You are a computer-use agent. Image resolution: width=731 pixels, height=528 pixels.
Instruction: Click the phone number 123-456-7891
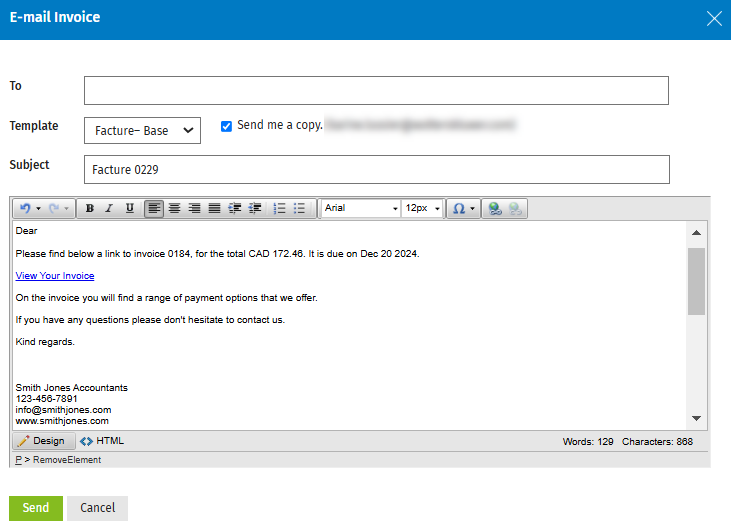pos(47,399)
